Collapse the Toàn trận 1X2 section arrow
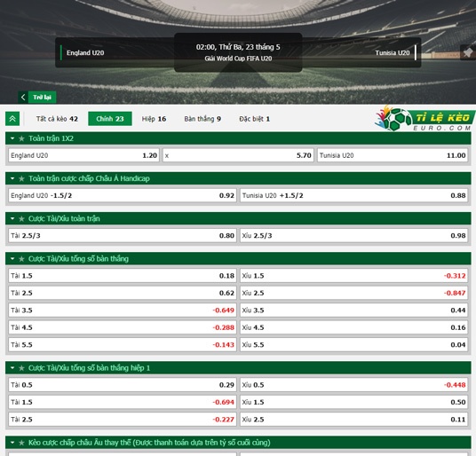 click(12, 138)
